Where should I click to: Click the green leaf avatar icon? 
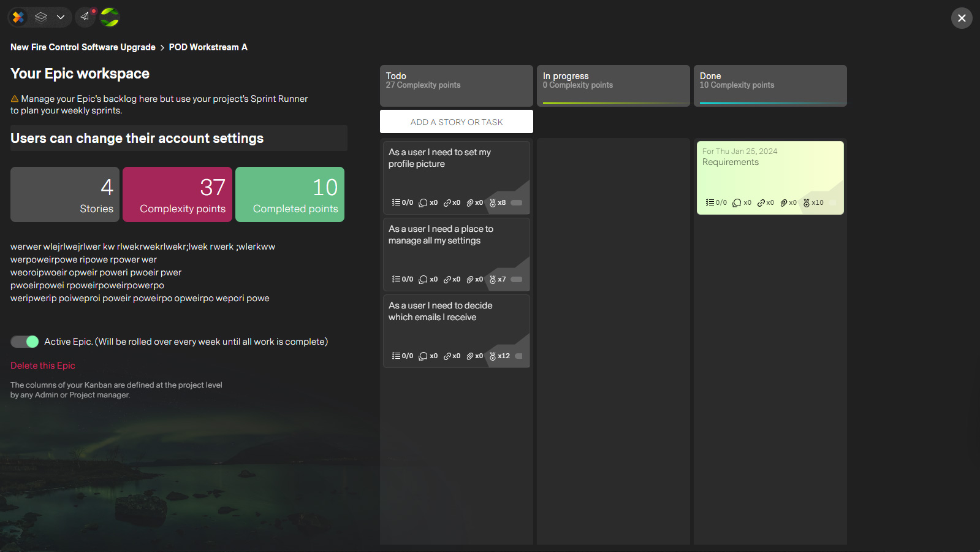pos(110,17)
